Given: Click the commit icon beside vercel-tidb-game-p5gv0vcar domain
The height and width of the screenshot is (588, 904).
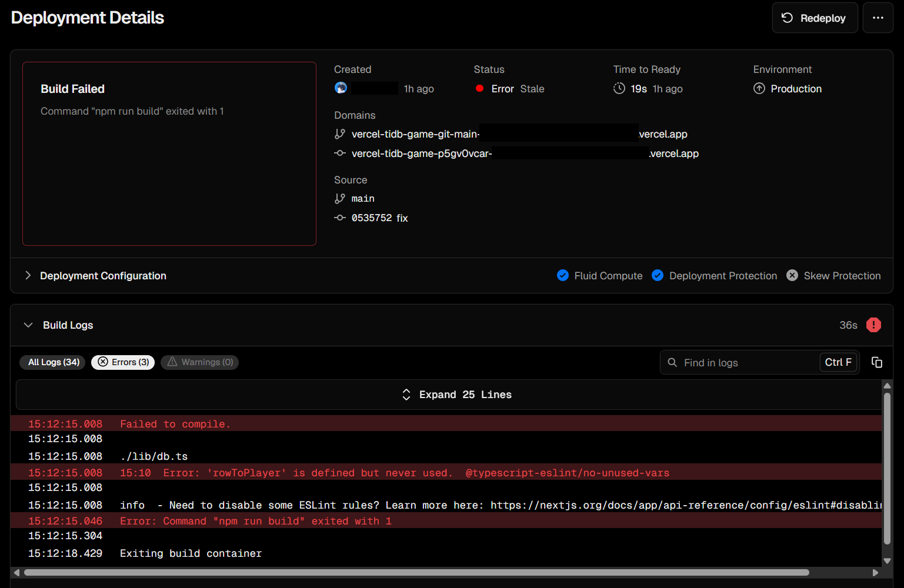Looking at the screenshot, I should [x=340, y=153].
